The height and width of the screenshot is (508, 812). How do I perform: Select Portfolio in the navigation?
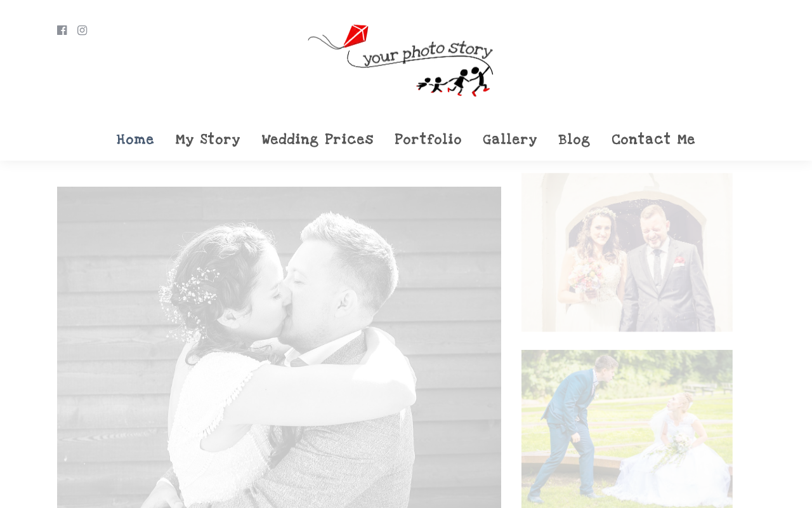[x=428, y=140]
